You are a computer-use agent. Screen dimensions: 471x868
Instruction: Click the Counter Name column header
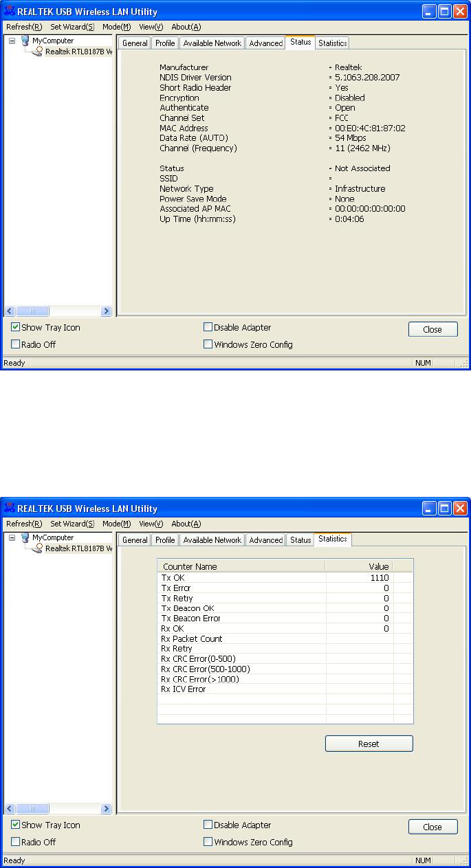coord(241,566)
